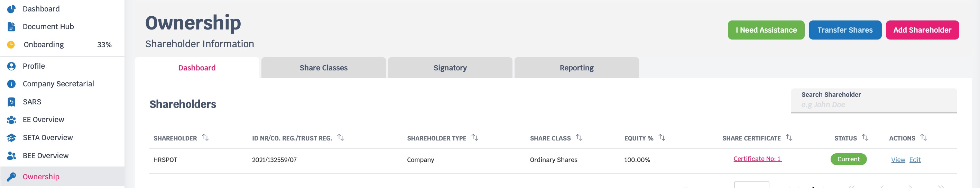
Task: Select the Onboarding clock icon
Action: point(11,45)
